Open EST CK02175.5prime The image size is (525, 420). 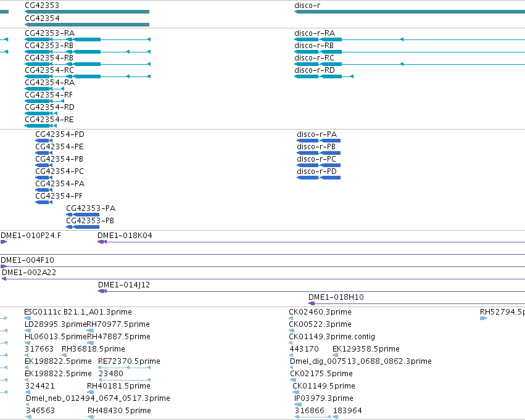point(293,380)
